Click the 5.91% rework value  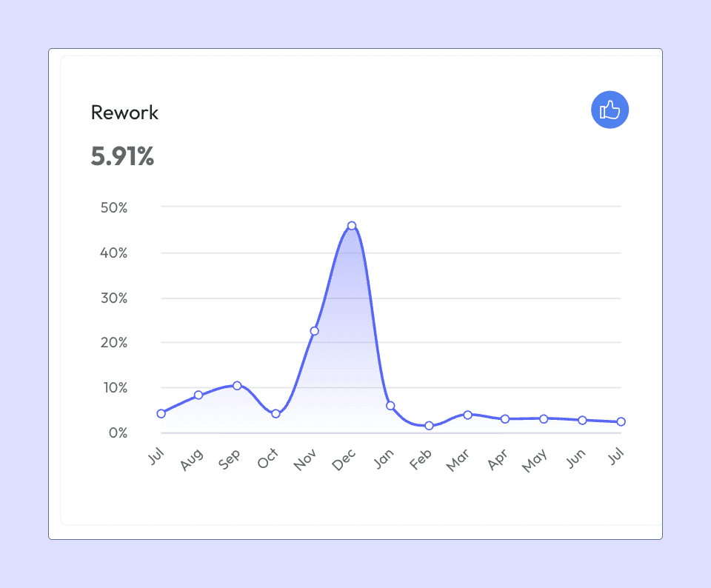click(x=122, y=156)
